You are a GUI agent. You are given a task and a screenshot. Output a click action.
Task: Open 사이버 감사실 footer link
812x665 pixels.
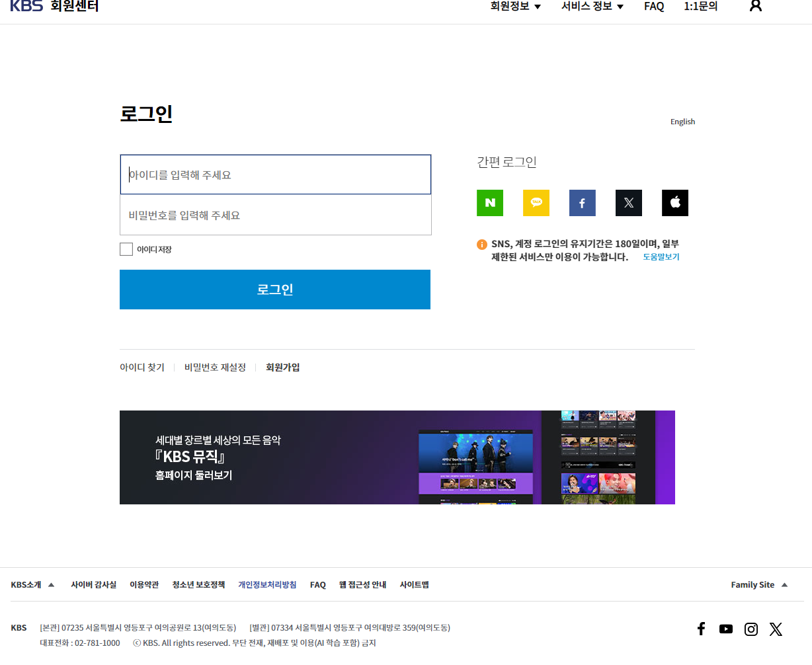tap(93, 585)
